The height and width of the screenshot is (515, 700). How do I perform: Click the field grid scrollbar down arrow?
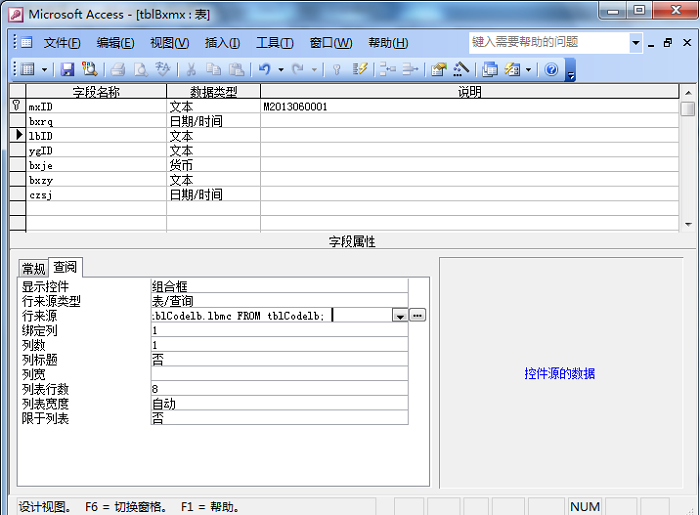point(687,225)
